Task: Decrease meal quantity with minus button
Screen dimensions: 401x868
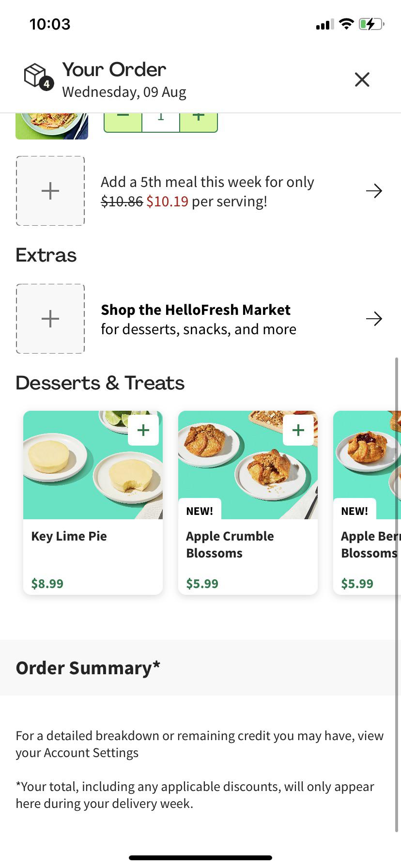Action: (123, 121)
